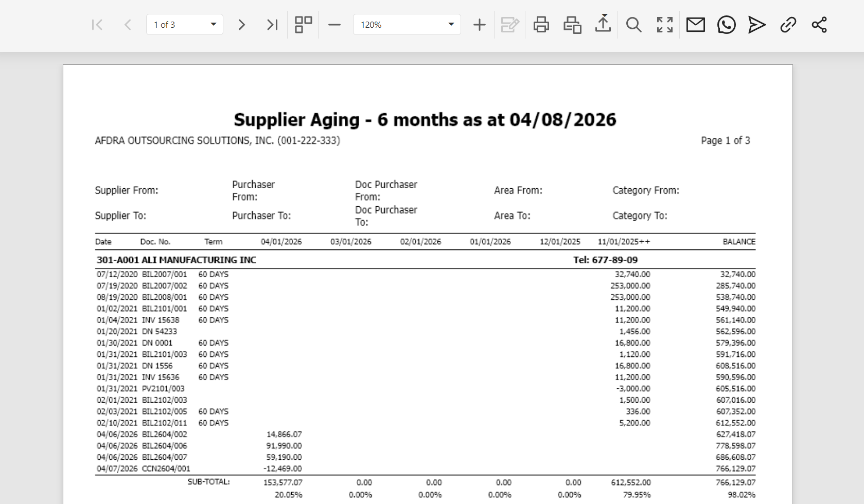
Task: Click the Term column header
Action: click(x=214, y=242)
